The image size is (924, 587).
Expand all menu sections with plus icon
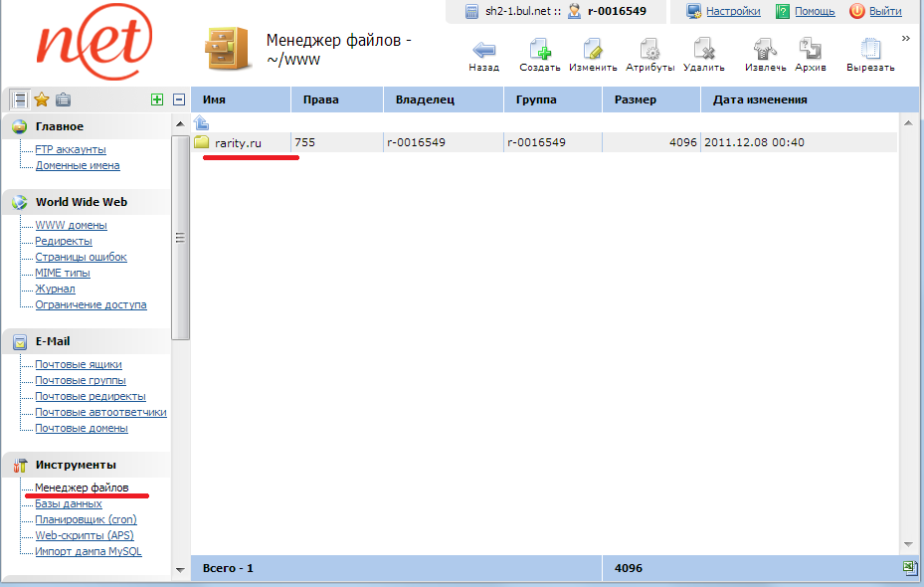[x=156, y=99]
